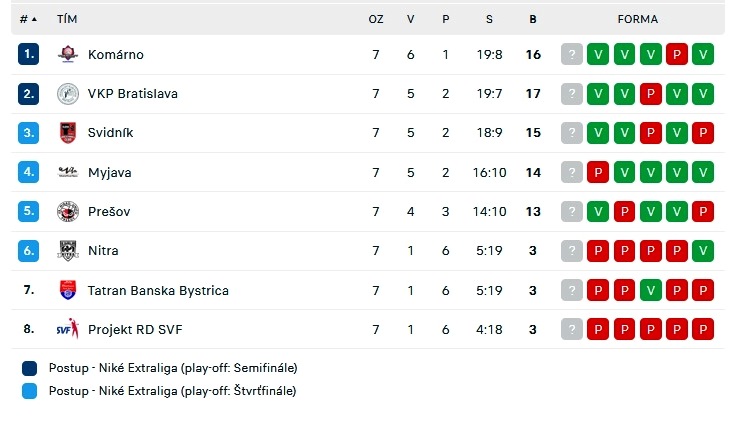Click the light blue Štvrťfinále legend swatch
737x425 pixels.
pyautogui.click(x=29, y=391)
